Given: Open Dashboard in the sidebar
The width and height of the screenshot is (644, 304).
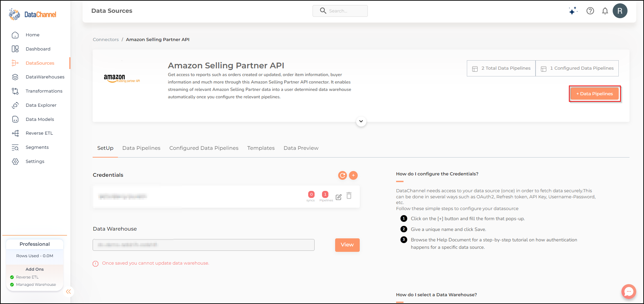Looking at the screenshot, I should coord(38,49).
